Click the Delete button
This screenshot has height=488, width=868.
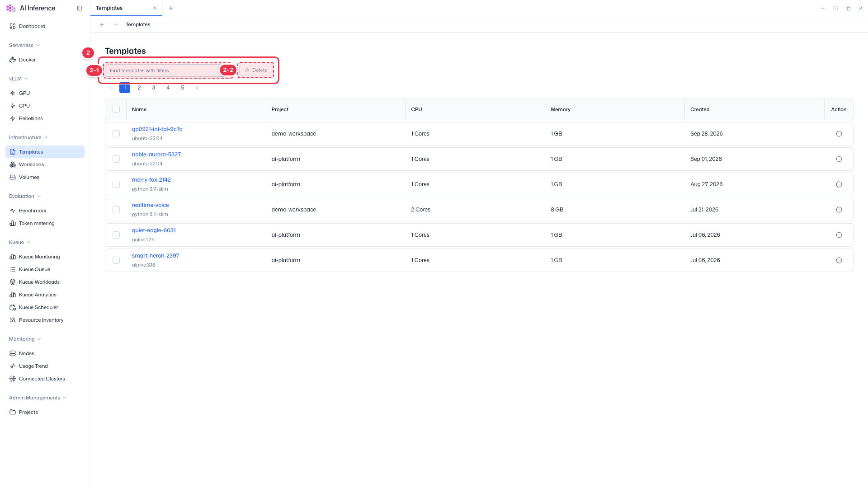tap(256, 70)
